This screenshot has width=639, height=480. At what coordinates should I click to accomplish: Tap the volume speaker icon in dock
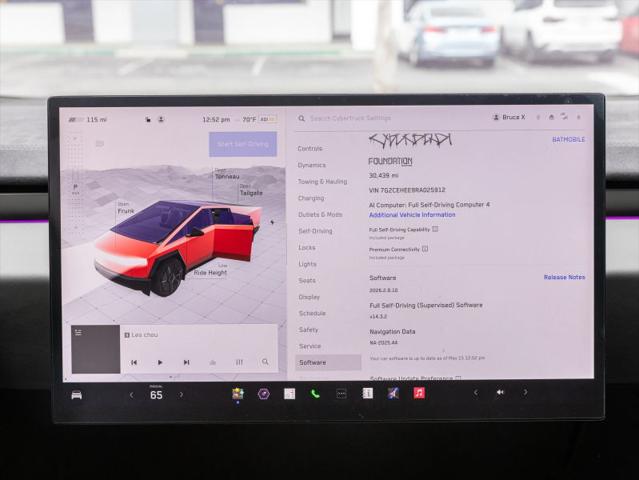pyautogui.click(x=500, y=392)
